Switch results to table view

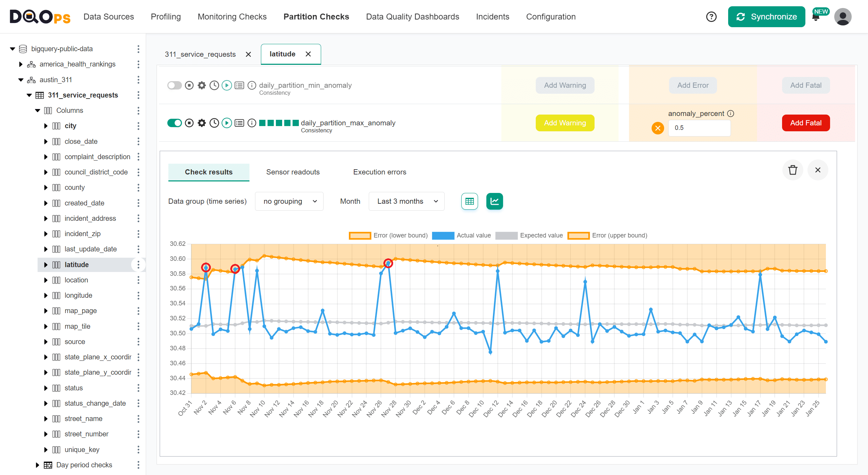(x=469, y=201)
